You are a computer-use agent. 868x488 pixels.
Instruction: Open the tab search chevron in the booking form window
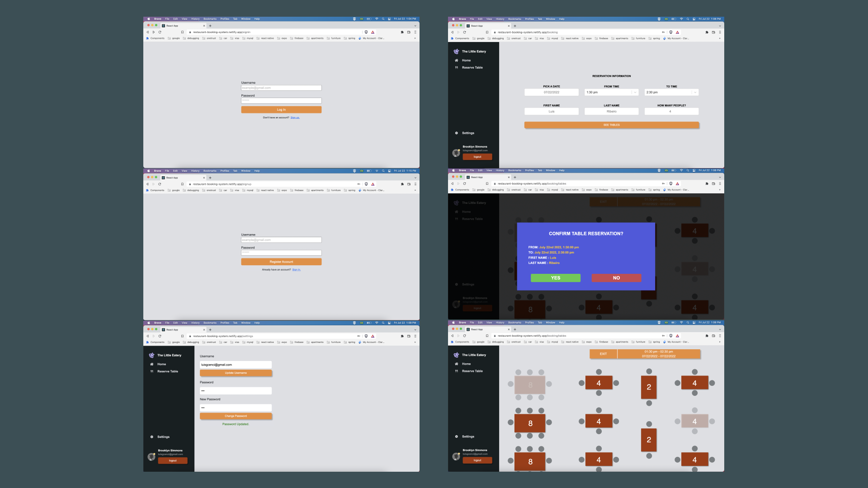click(720, 26)
